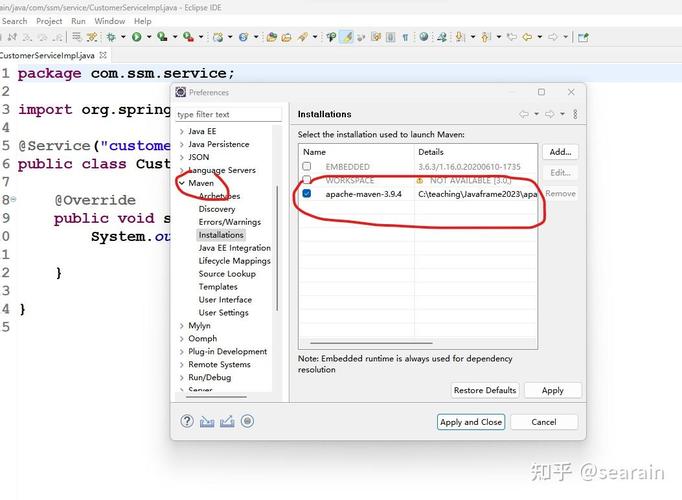Click the Previous Annotation up-arrow icon

[486, 37]
